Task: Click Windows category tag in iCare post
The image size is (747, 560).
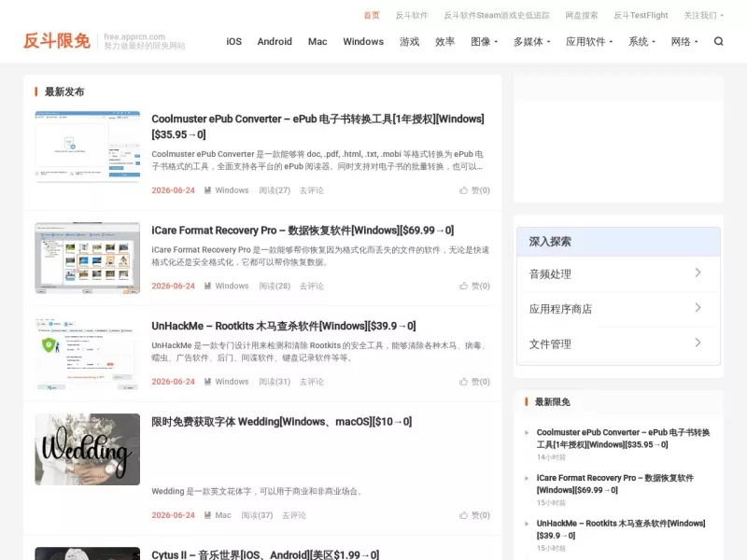Action: coord(232,287)
